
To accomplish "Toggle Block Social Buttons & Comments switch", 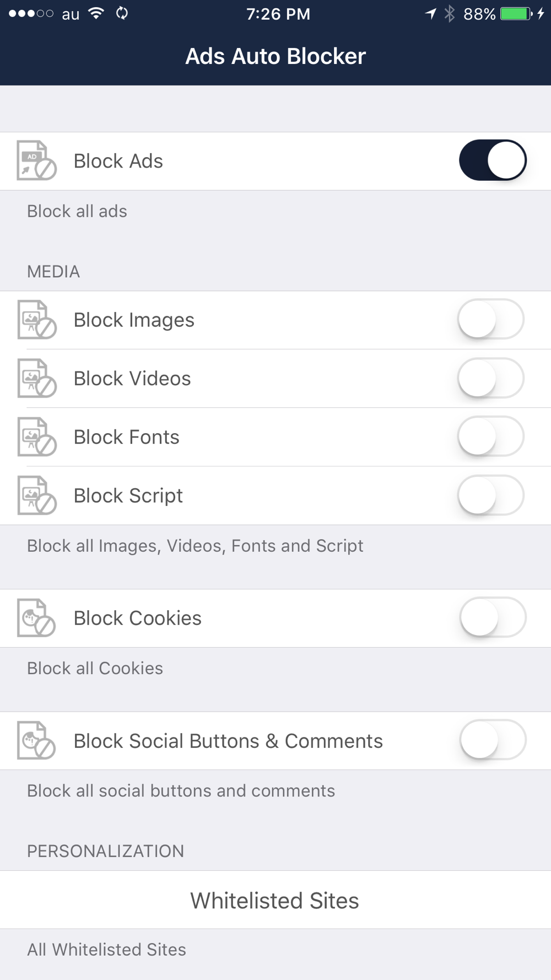I will pyautogui.click(x=493, y=740).
